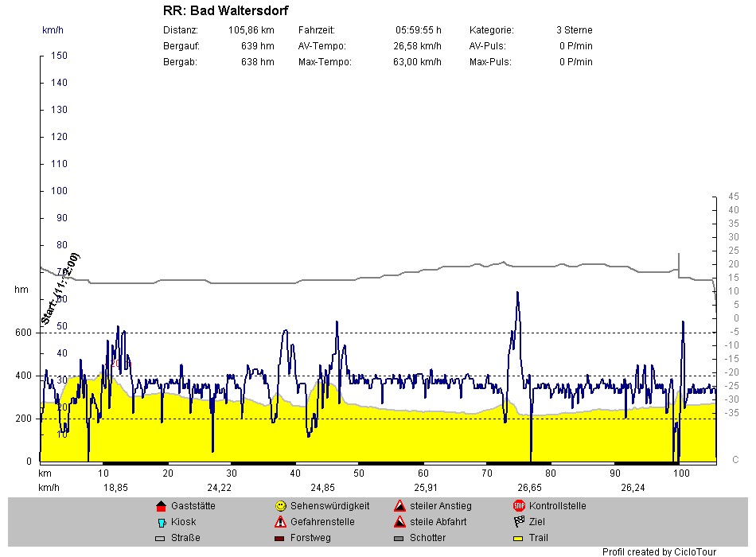
Task: Click the Forstweg dark red swatch
Action: click(280, 539)
